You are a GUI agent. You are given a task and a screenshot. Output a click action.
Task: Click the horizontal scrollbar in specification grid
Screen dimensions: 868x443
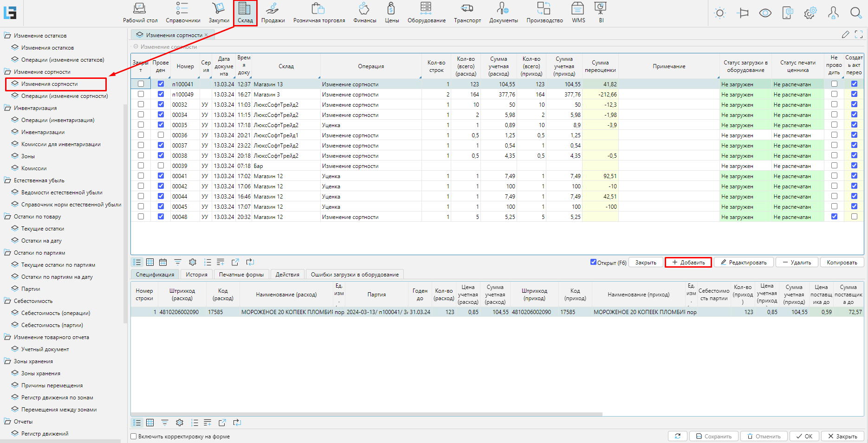(x=367, y=414)
